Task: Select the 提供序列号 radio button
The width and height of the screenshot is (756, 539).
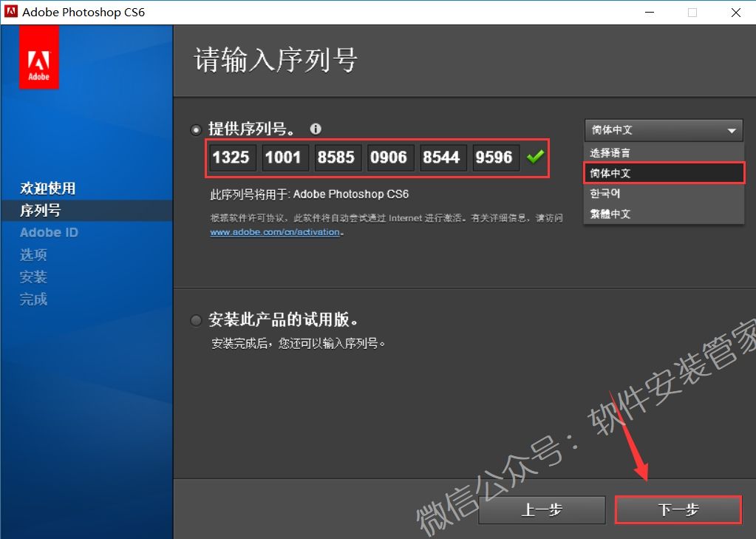Action: pyautogui.click(x=195, y=129)
